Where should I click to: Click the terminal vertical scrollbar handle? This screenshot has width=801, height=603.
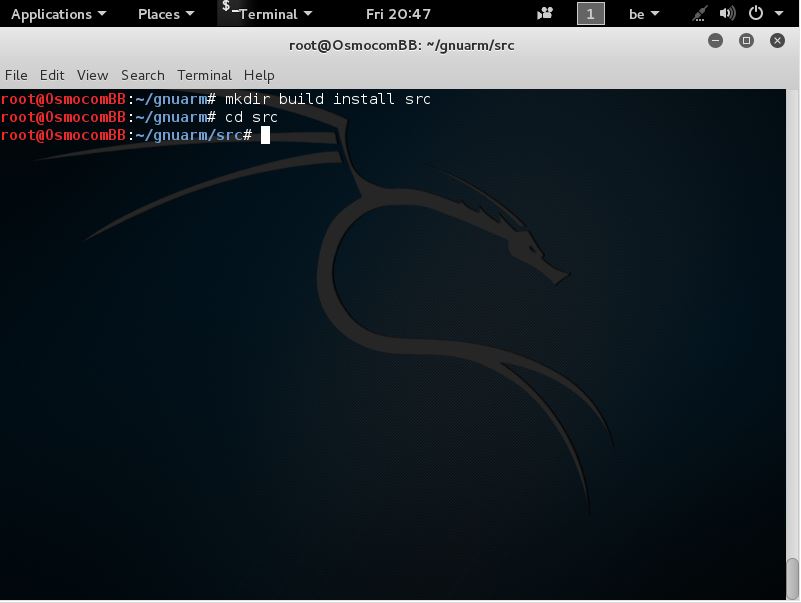(x=792, y=577)
